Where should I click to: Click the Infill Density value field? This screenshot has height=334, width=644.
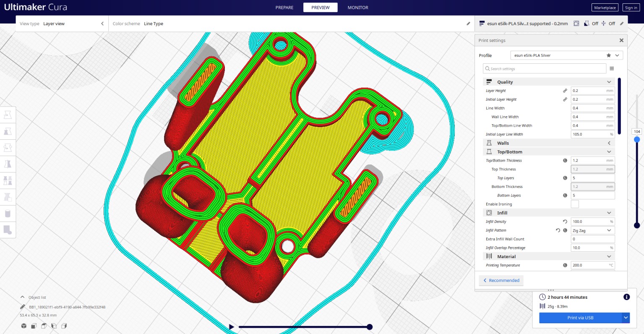(x=593, y=222)
